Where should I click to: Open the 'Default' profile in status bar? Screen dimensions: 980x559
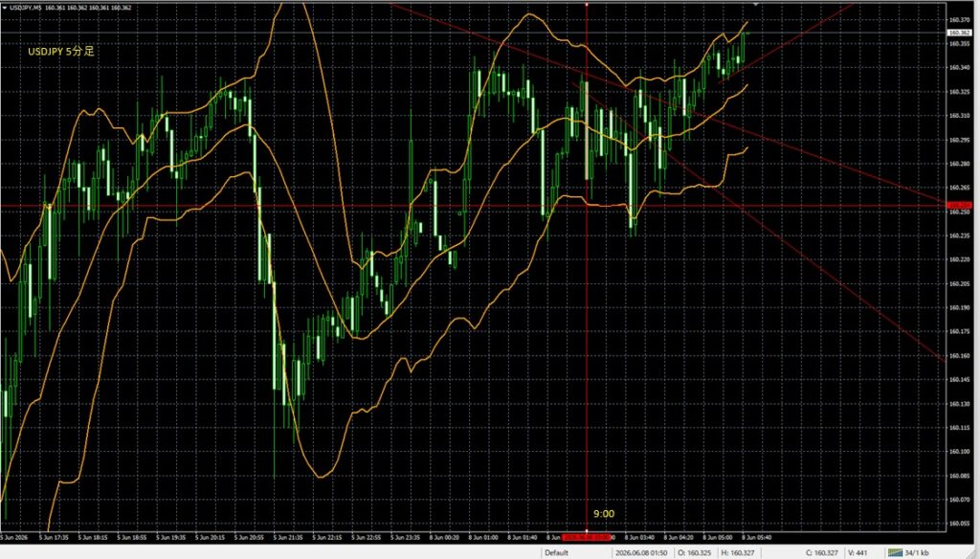tap(556, 552)
